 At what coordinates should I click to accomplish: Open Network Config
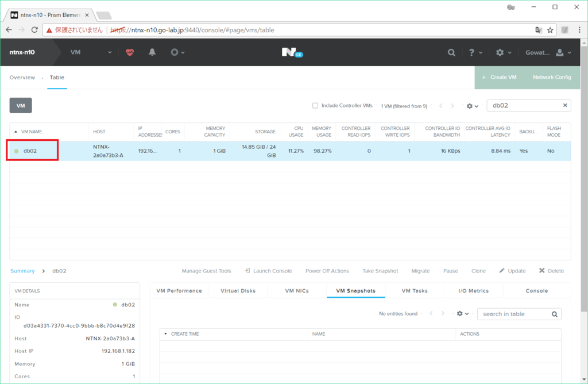[x=552, y=77]
